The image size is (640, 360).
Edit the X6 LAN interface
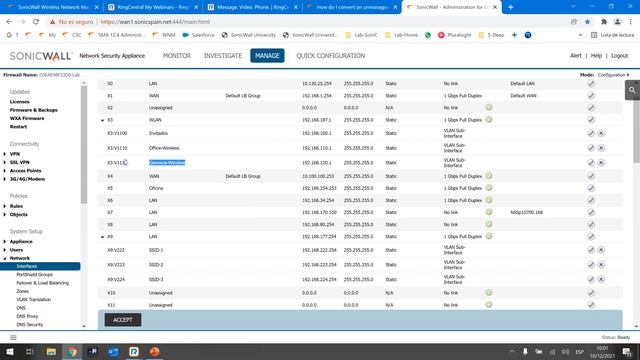pyautogui.click(x=591, y=200)
